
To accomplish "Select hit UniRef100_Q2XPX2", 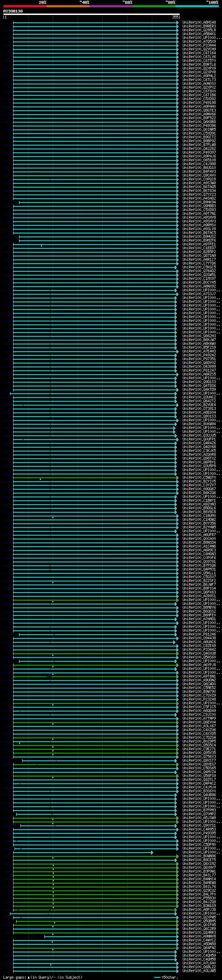I will pos(199,88).
